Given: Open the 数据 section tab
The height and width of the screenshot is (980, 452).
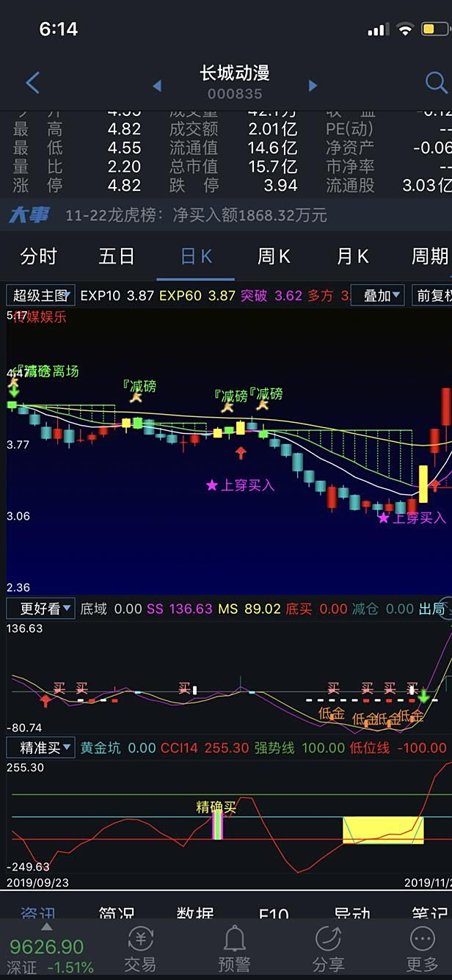Looking at the screenshot, I should coord(195,913).
